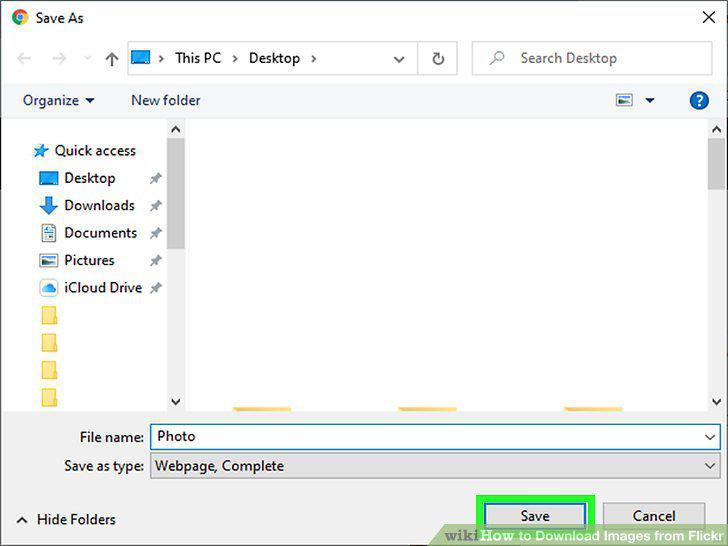Click the pin icon next to Pictures
Screen dimensions: 728x546
[x=156, y=260]
